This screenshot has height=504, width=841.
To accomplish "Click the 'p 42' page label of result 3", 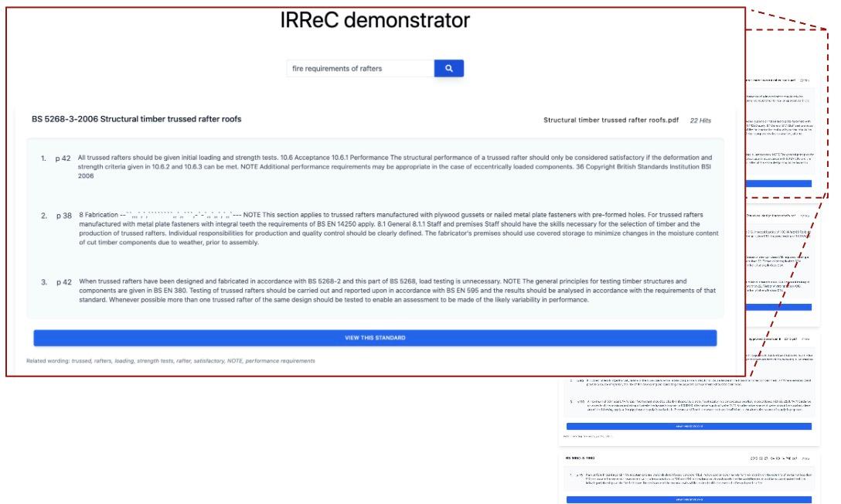I will click(x=64, y=282).
